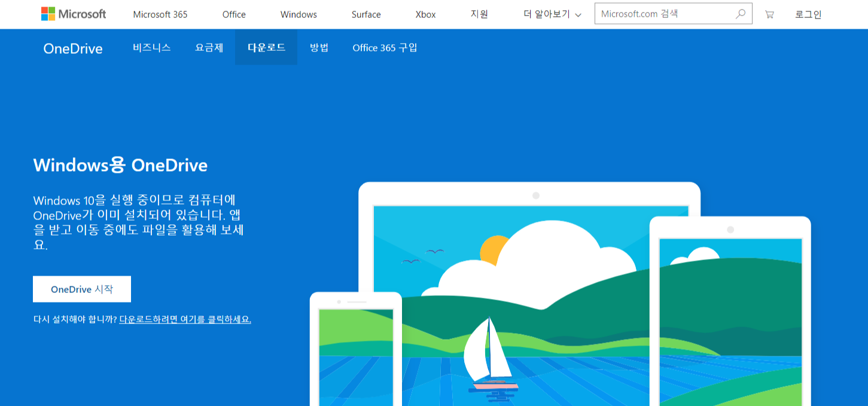Click the tablet device illustration
This screenshot has height=406, width=868.
point(730,311)
